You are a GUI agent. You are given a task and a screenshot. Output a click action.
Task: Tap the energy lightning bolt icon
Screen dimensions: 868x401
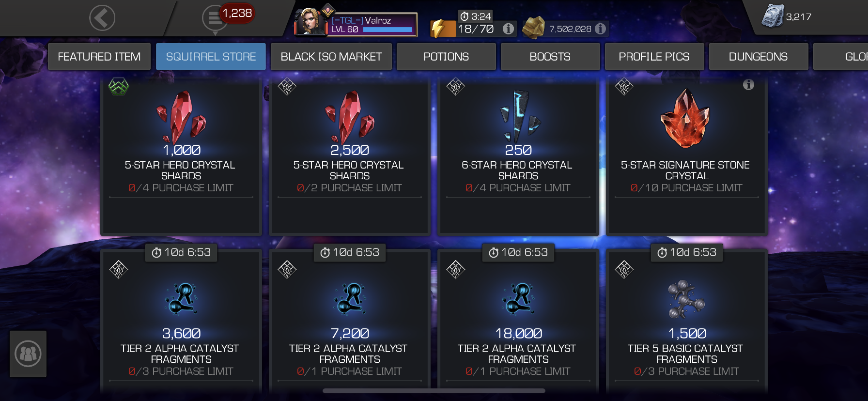(439, 29)
